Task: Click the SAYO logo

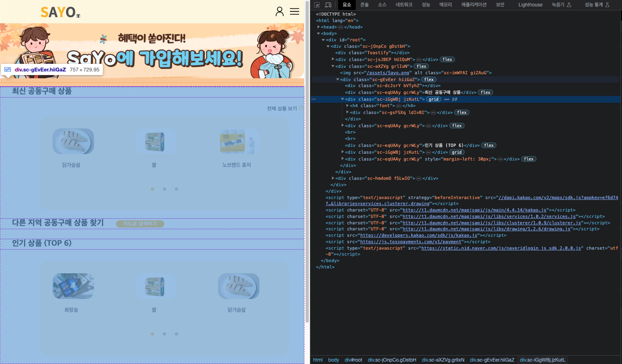Action: [60, 12]
